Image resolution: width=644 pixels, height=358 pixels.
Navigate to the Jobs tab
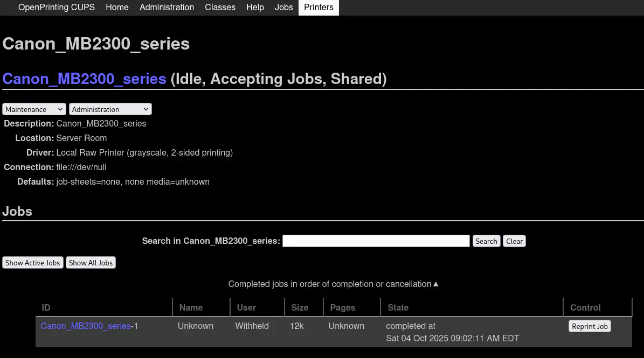(x=283, y=8)
